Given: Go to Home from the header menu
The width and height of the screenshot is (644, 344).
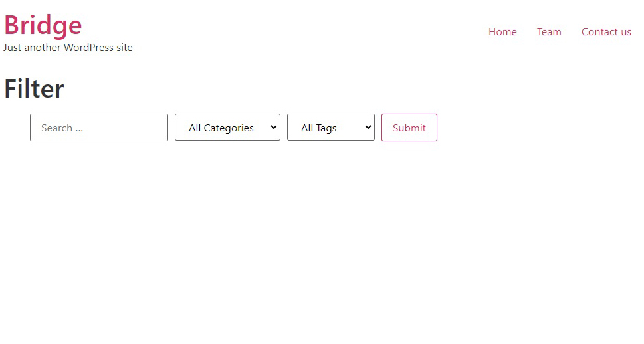Looking at the screenshot, I should click(x=502, y=32).
